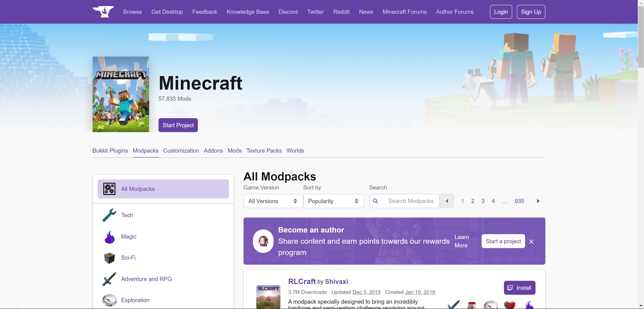Click the Adventure and RPG sword icon
This screenshot has height=309, width=644.
point(109,279)
